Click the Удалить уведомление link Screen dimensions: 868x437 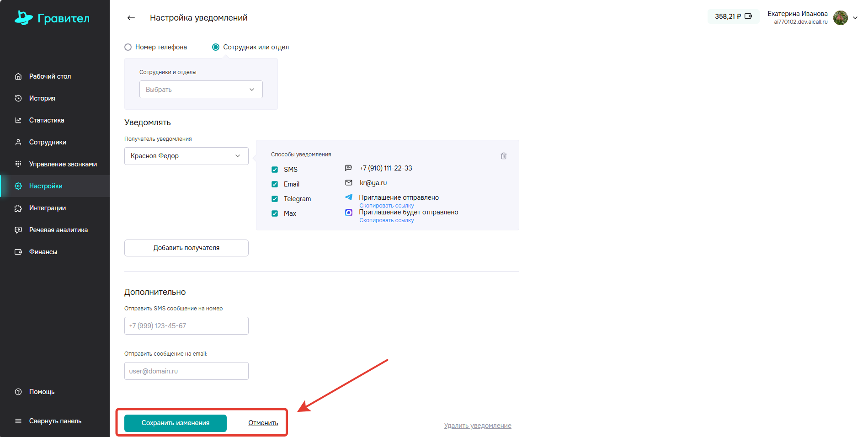tap(477, 426)
